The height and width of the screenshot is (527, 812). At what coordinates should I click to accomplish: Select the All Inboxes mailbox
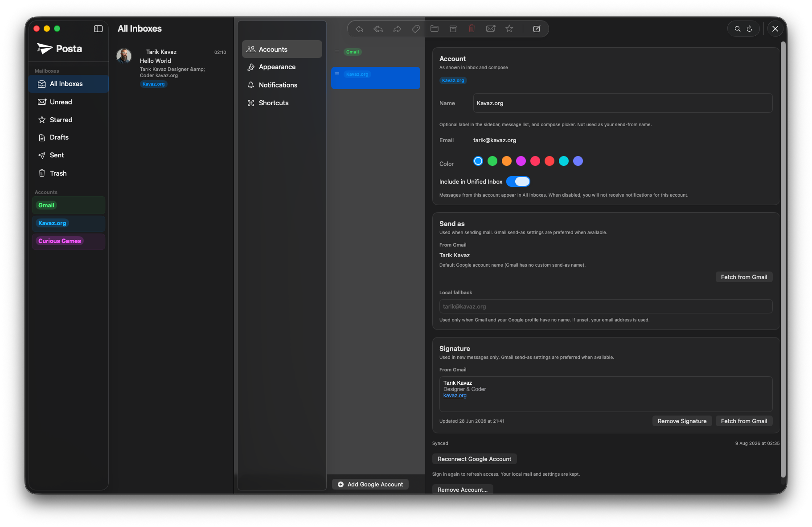point(69,84)
